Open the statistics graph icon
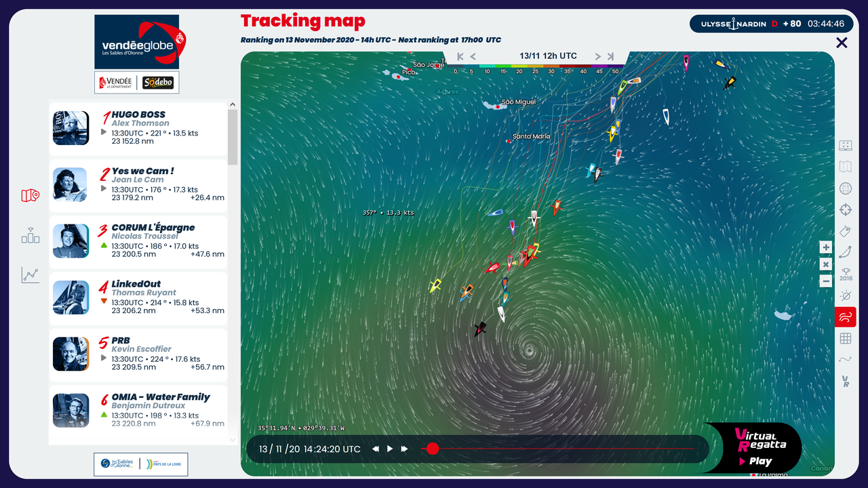The height and width of the screenshot is (488, 868). click(x=31, y=274)
